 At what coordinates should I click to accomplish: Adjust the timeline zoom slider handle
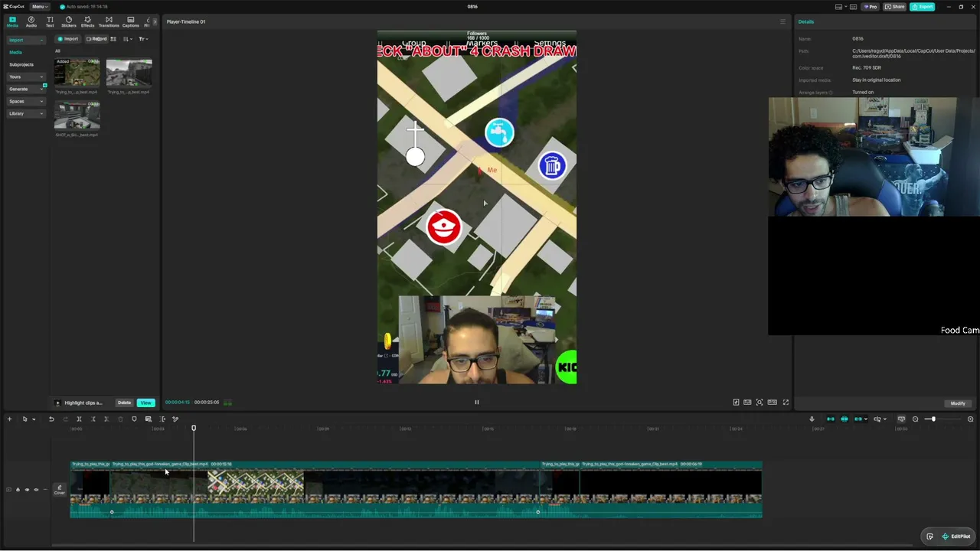pos(933,419)
